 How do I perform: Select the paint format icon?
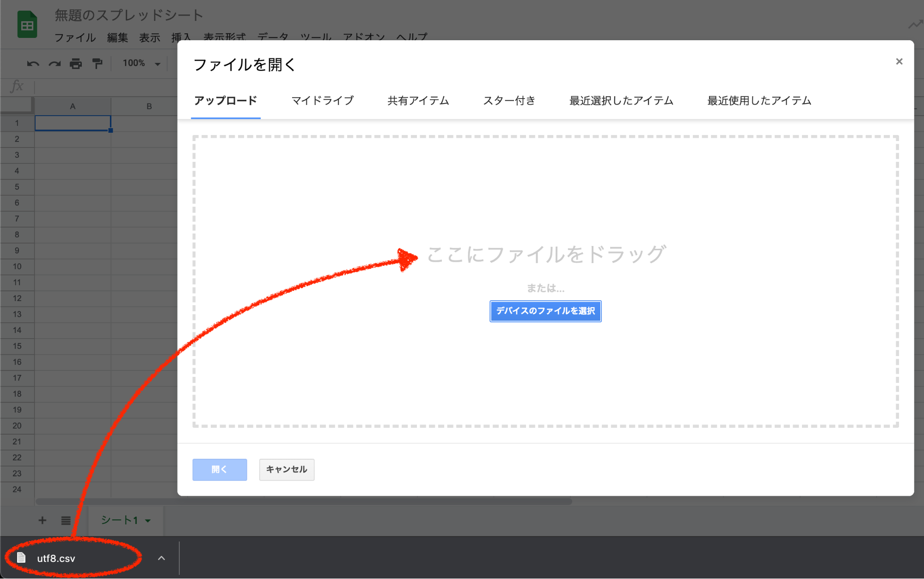tap(97, 63)
